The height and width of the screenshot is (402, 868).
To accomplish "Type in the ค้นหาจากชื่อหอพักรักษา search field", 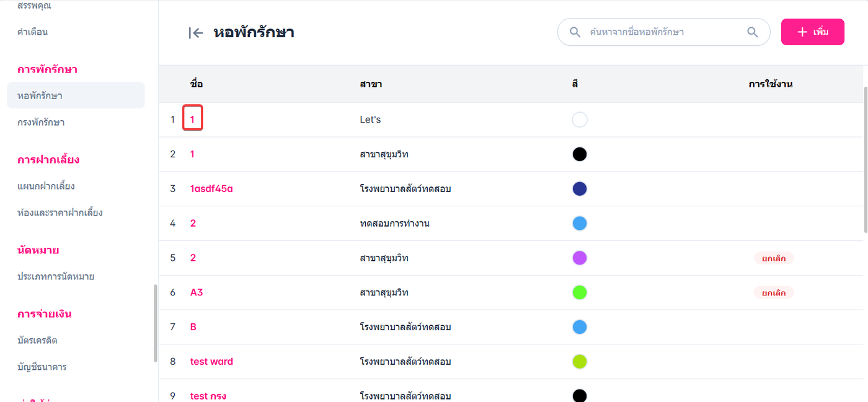I will click(663, 32).
